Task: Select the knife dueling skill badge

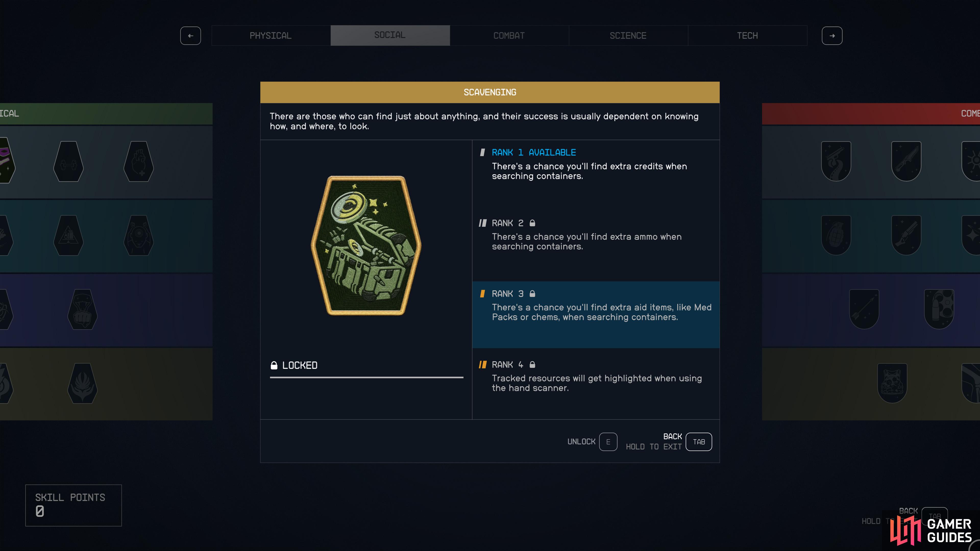Action: (x=906, y=161)
